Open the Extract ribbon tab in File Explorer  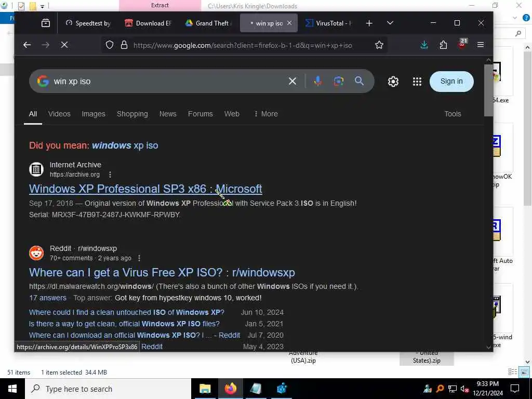click(x=160, y=5)
